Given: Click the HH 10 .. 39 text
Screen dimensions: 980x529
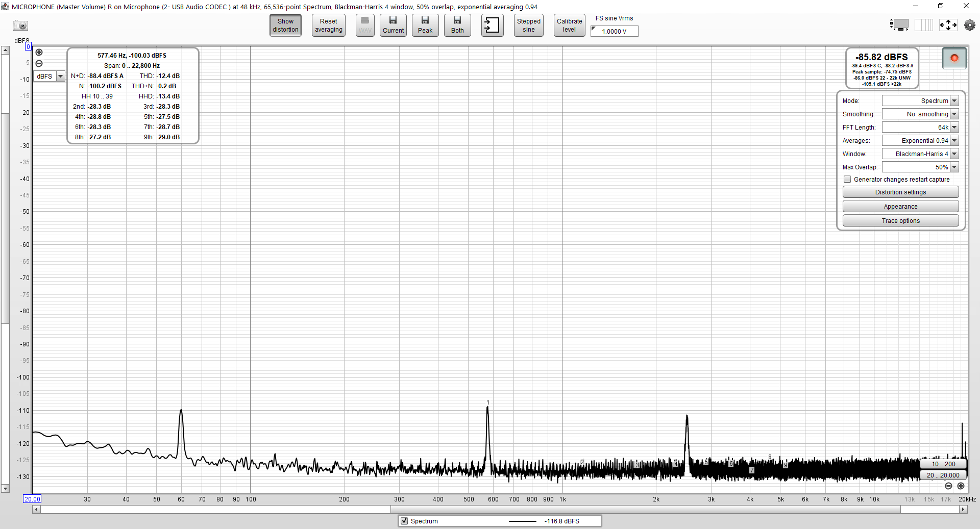Looking at the screenshot, I should coord(97,96).
